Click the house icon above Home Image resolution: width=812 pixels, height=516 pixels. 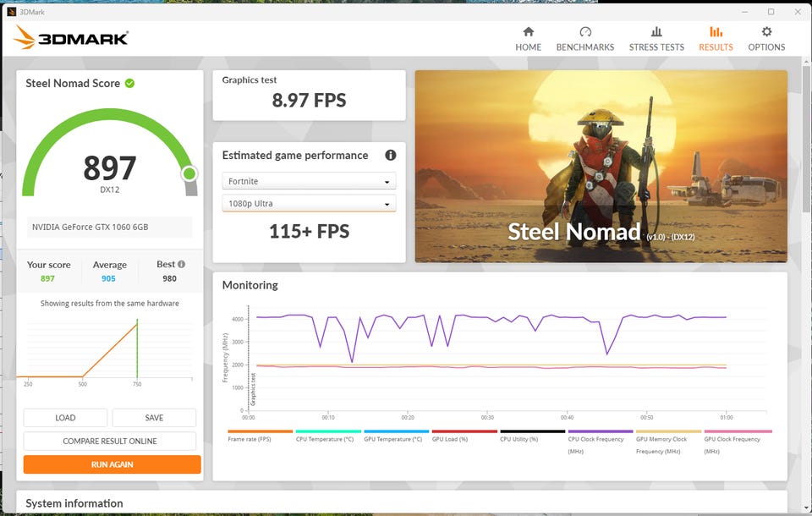point(528,31)
